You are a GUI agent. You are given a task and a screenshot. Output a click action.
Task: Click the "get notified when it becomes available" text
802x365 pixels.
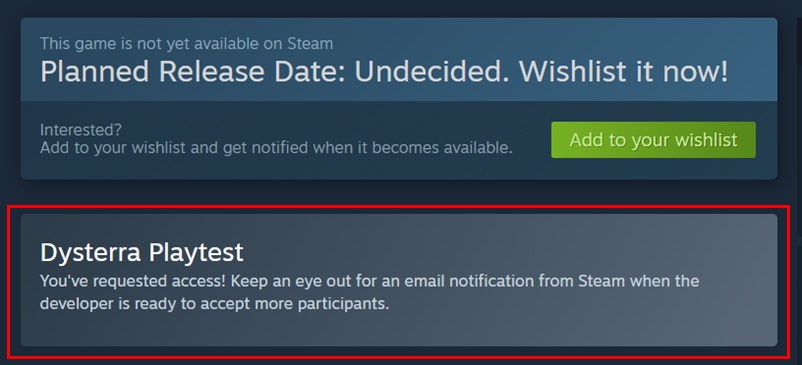[367, 148]
